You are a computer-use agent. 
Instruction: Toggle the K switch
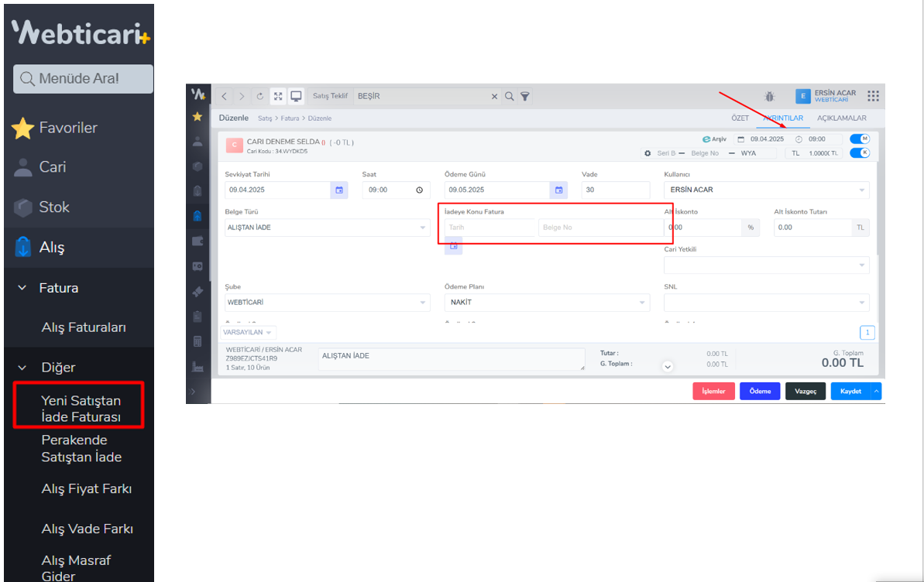860,153
